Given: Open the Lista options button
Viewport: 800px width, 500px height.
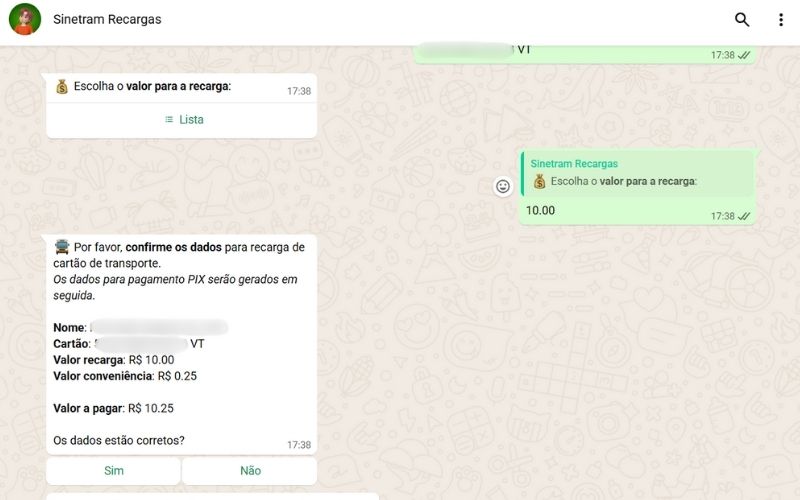Looking at the screenshot, I should pos(182,120).
